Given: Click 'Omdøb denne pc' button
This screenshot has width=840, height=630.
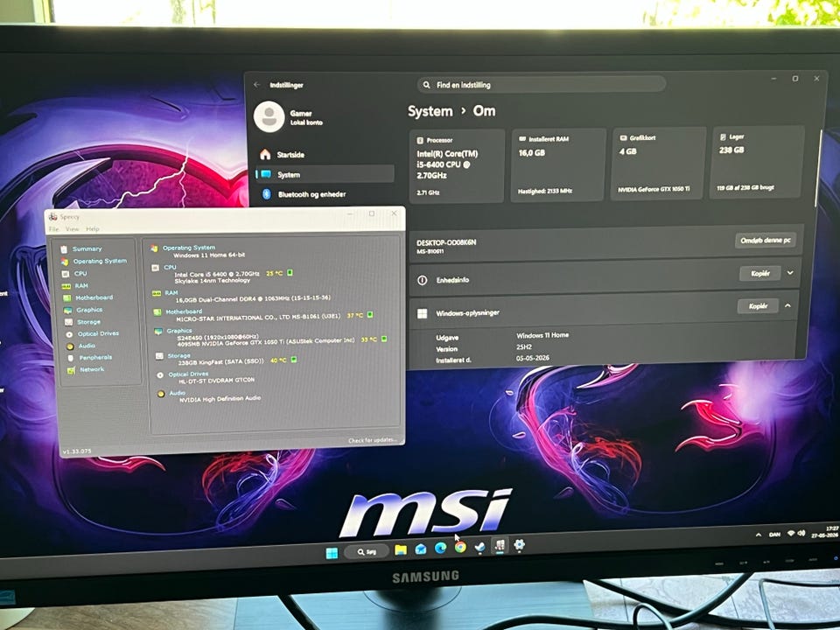Looking at the screenshot, I should tap(765, 240).
